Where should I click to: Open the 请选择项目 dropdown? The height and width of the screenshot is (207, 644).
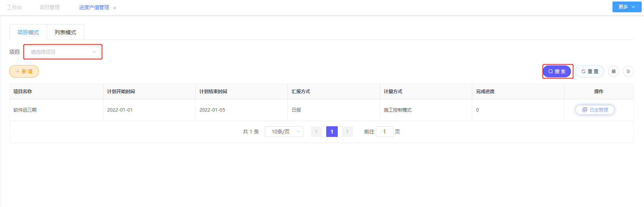point(63,52)
